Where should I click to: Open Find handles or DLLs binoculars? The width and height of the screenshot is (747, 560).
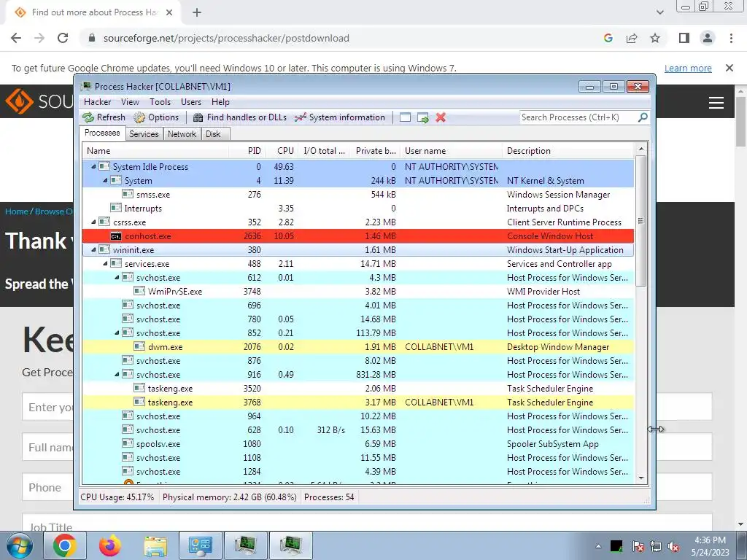coord(198,117)
